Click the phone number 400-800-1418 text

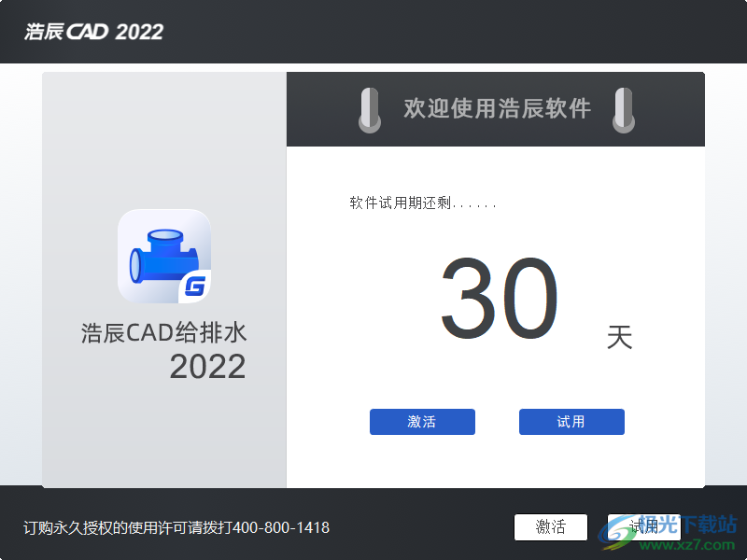coord(281,527)
